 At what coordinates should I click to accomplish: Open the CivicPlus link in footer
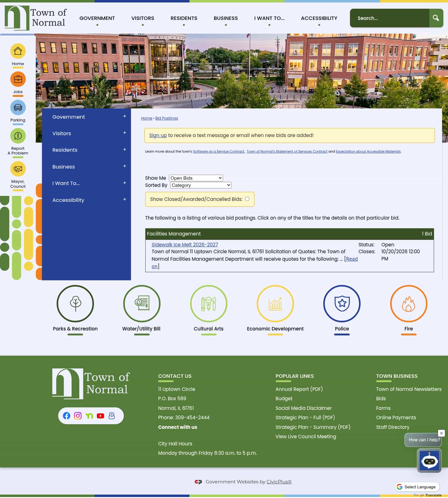tap(279, 482)
